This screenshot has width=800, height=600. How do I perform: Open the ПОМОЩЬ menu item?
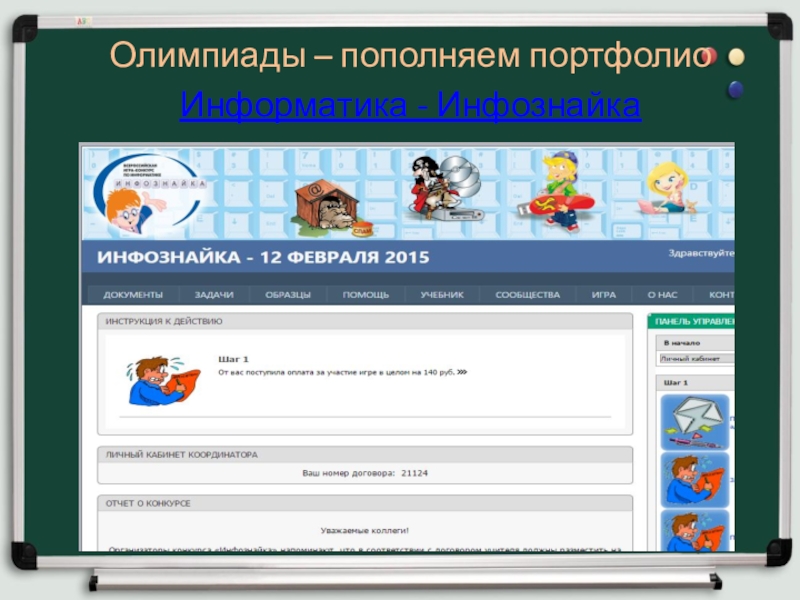(365, 295)
